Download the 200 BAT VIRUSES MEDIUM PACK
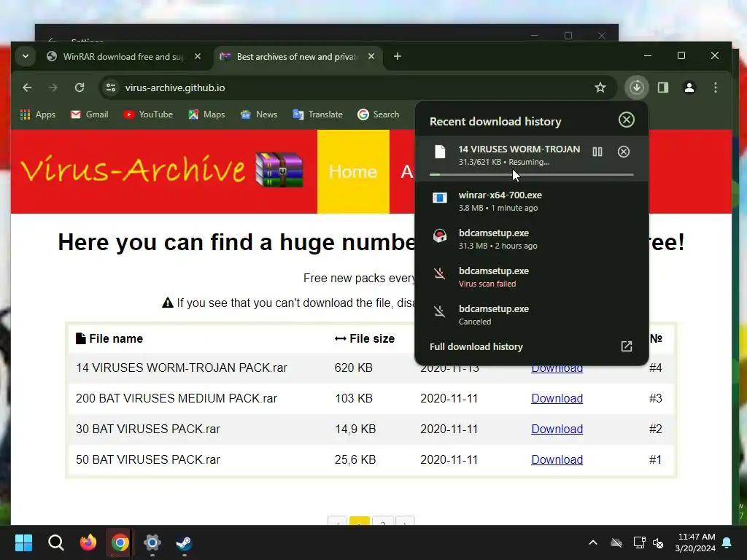This screenshot has height=560, width=747. pyautogui.click(x=557, y=399)
